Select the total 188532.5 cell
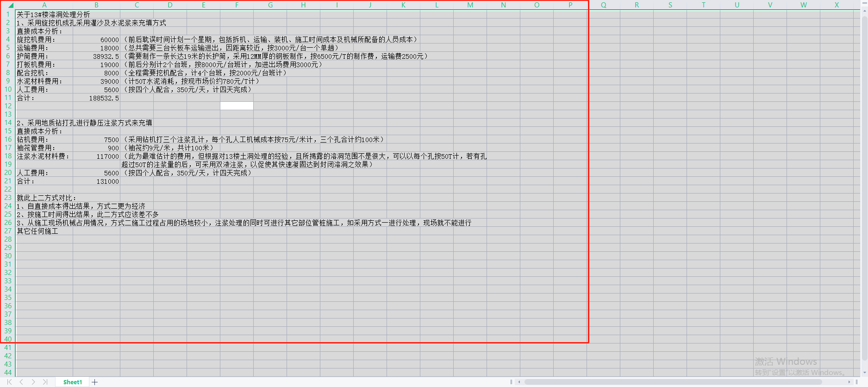This screenshot has width=868, height=387. (x=96, y=98)
